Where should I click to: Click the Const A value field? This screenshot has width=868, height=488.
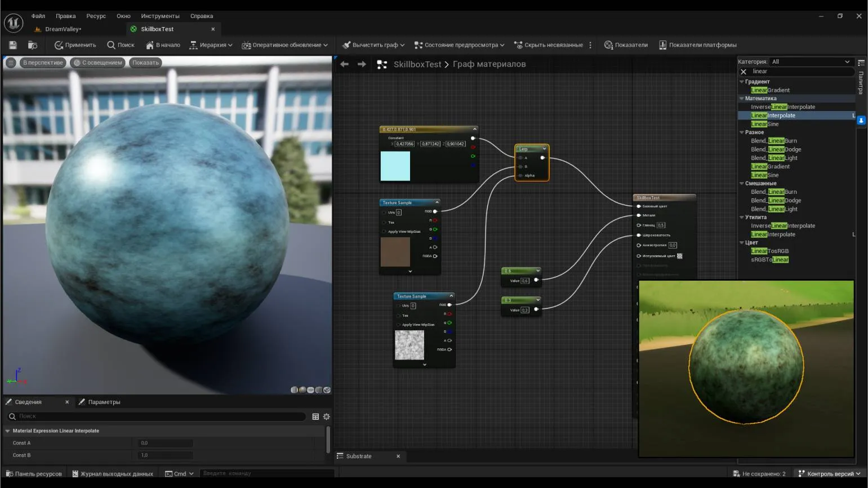165,443
